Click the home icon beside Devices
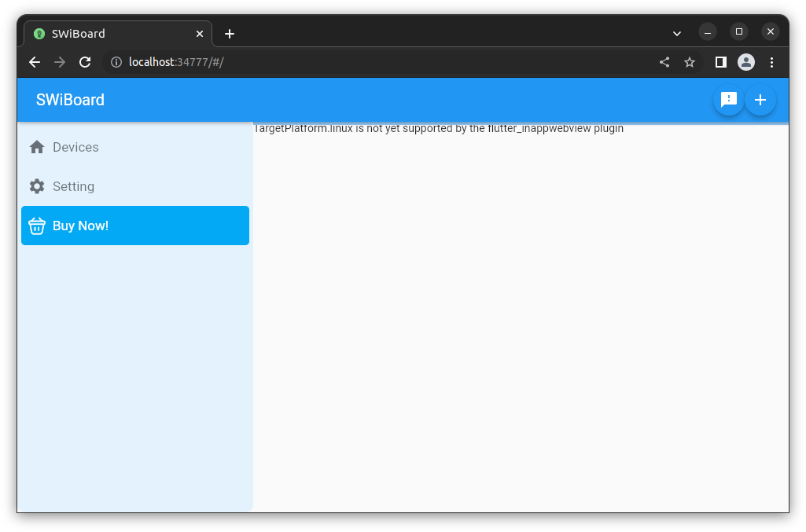 click(36, 147)
